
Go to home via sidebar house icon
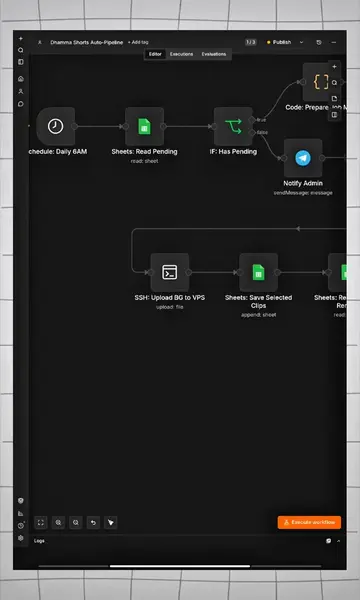[x=21, y=79]
